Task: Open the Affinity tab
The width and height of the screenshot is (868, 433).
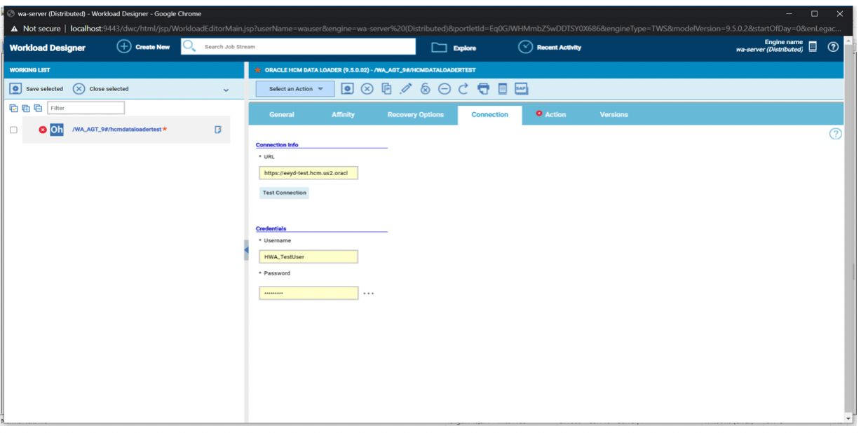Action: coord(343,115)
